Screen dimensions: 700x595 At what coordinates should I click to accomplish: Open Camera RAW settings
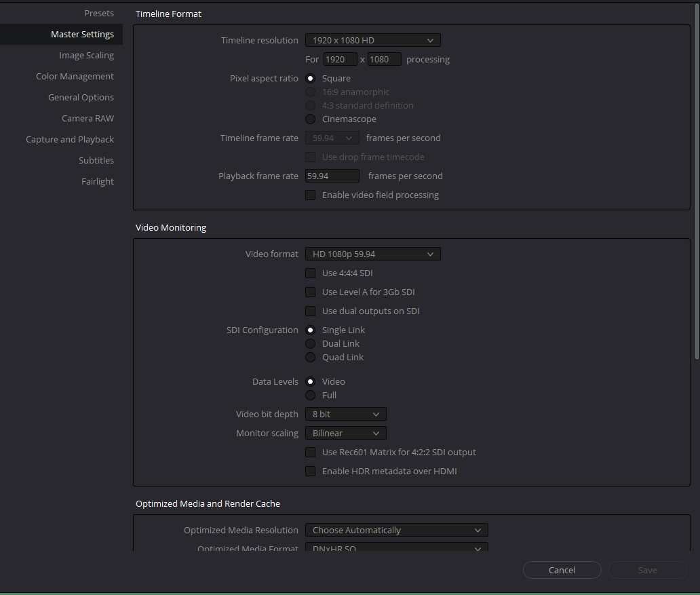click(87, 118)
